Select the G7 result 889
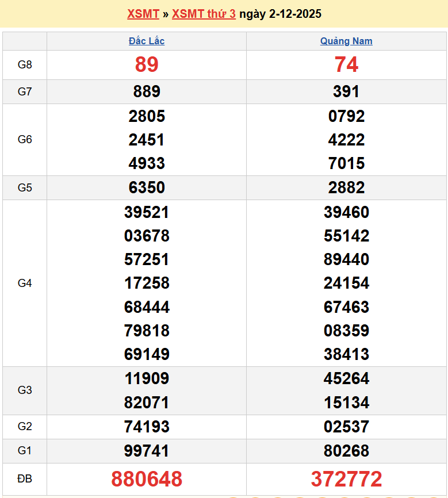The image size is (448, 498). coord(147,91)
